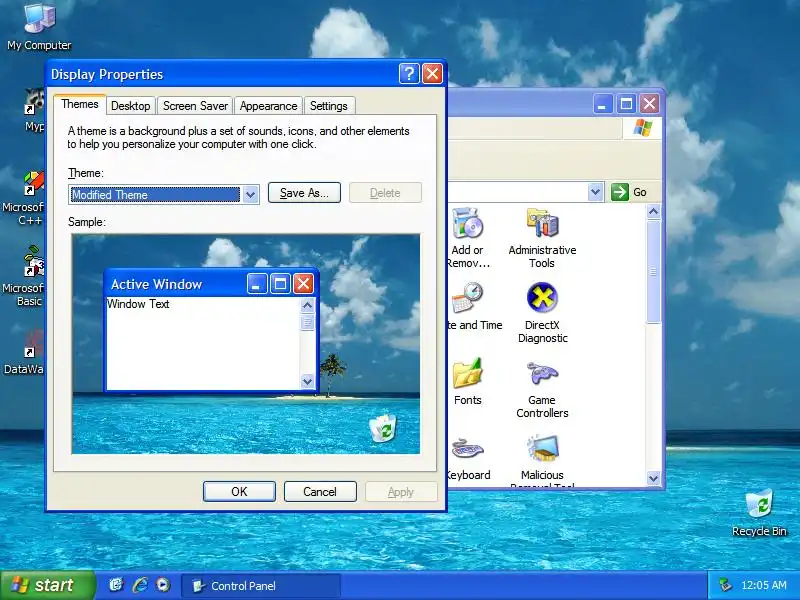Launch Internet Explorer from Quick Launch
The image size is (800, 600).
[x=140, y=585]
